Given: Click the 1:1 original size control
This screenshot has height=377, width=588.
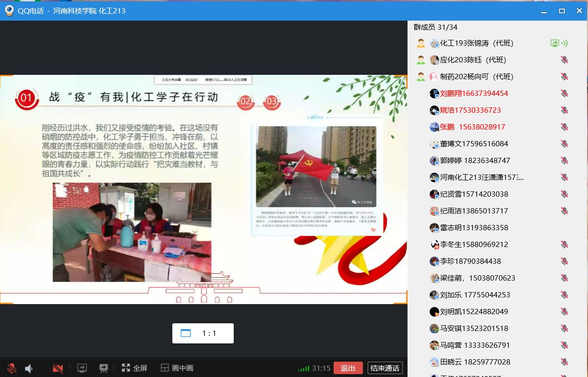Looking at the screenshot, I should (203, 333).
